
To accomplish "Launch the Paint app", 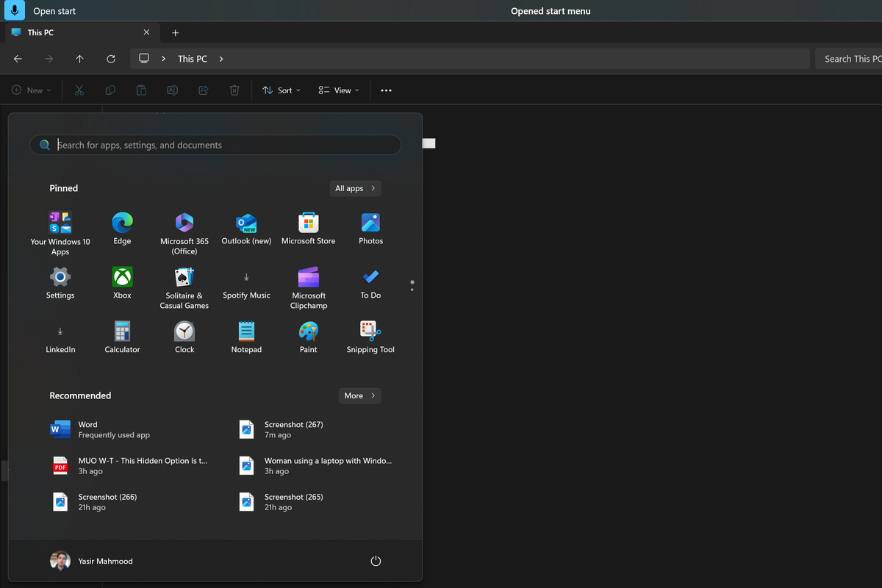I will point(309,337).
